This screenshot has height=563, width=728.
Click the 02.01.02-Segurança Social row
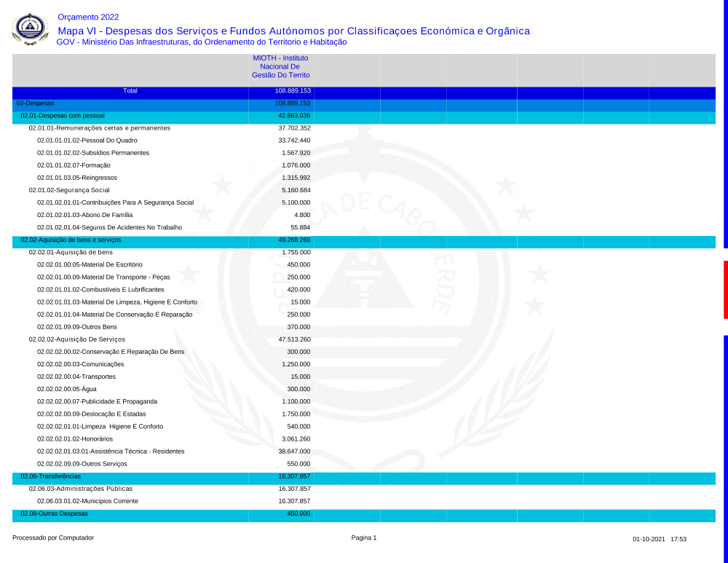tap(69, 190)
